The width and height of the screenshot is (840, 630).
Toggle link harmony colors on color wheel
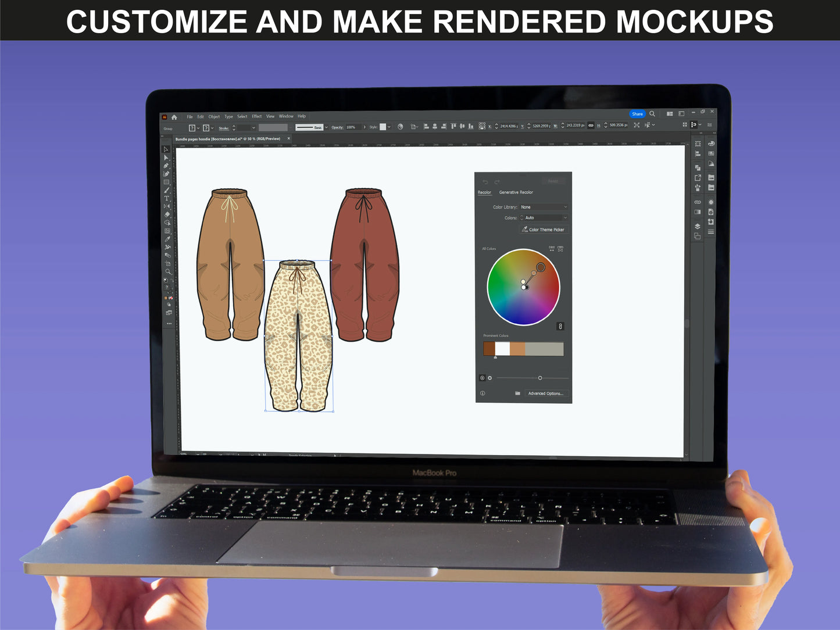pyautogui.click(x=560, y=326)
